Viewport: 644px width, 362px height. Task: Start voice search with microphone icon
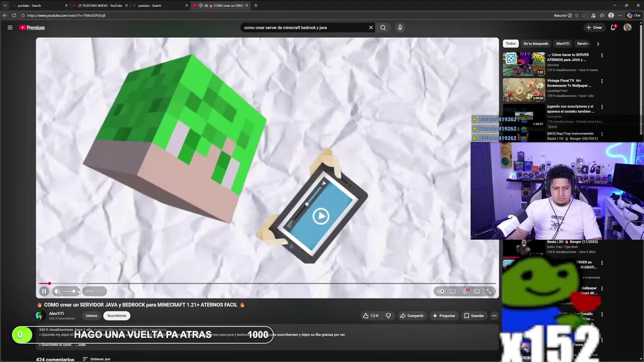click(400, 28)
